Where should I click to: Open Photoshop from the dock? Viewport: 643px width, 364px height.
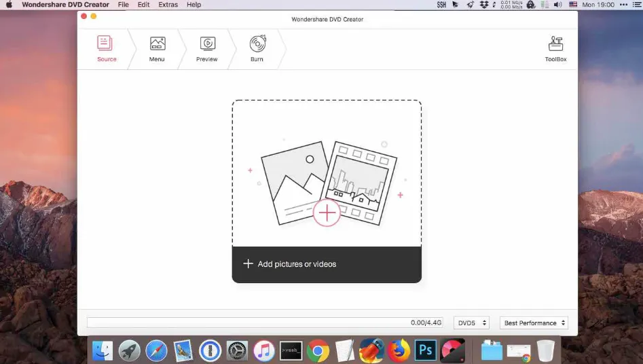(x=425, y=350)
